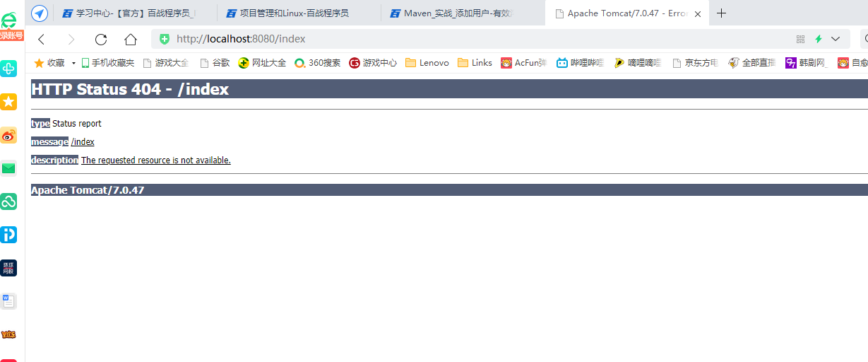This screenshot has width=868, height=362.
Task: Open 网址大全 bookmark
Action: (x=262, y=63)
